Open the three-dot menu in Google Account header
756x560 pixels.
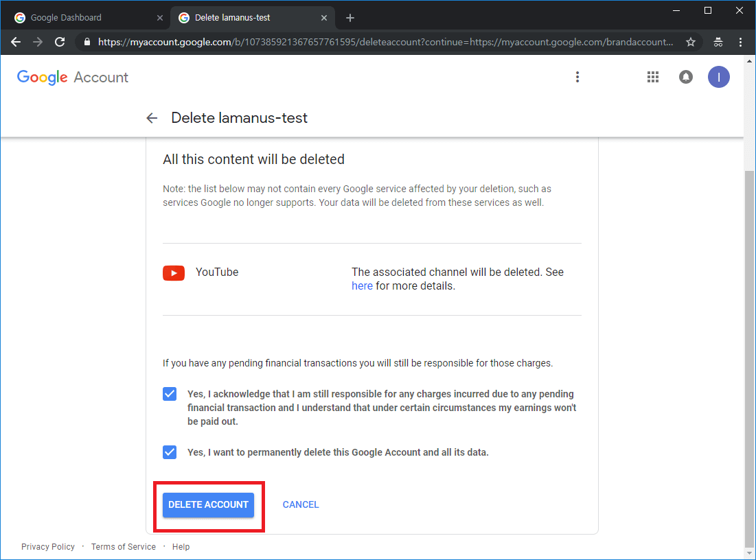point(577,77)
